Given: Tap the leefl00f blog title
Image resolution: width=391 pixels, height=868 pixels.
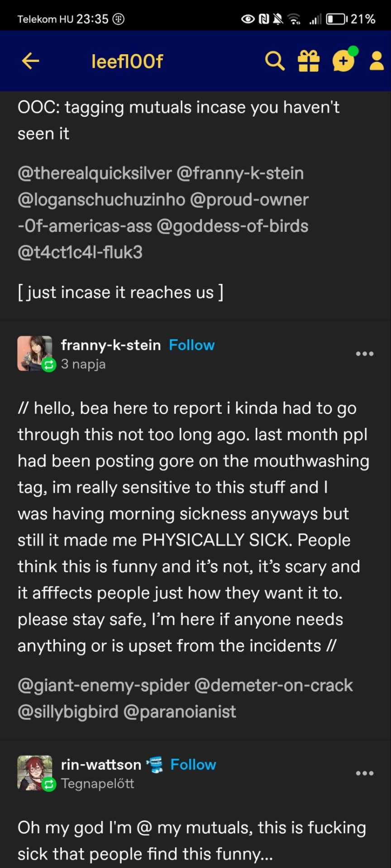Looking at the screenshot, I should pyautogui.click(x=127, y=61).
